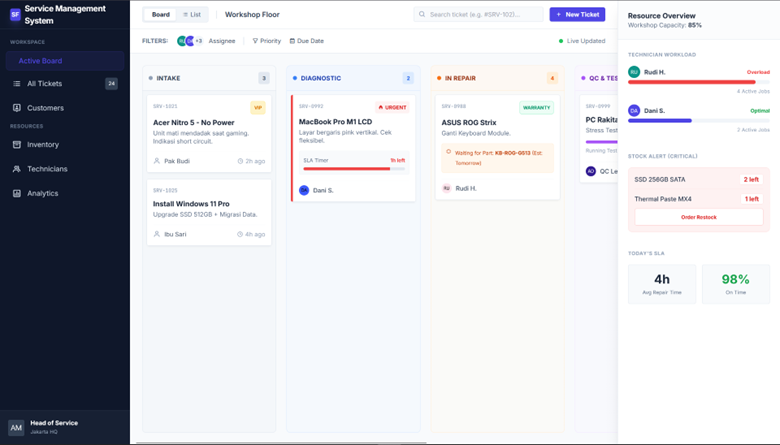Open Analytics via its chart icon
The image size is (780, 445).
(x=16, y=193)
